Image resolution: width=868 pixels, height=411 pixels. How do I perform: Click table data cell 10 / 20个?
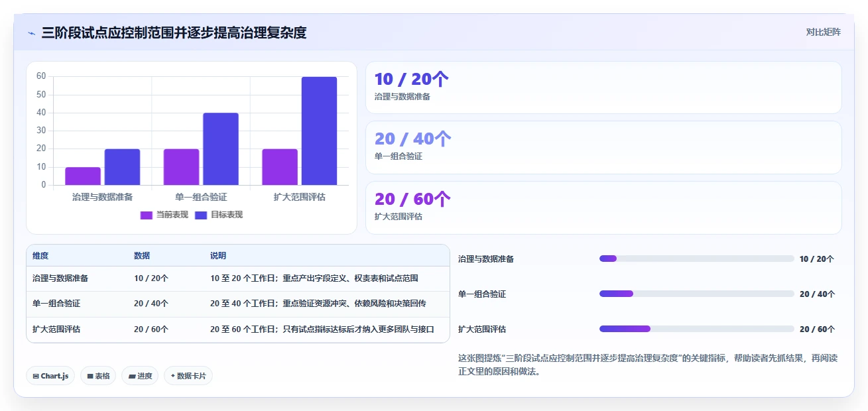(x=151, y=278)
